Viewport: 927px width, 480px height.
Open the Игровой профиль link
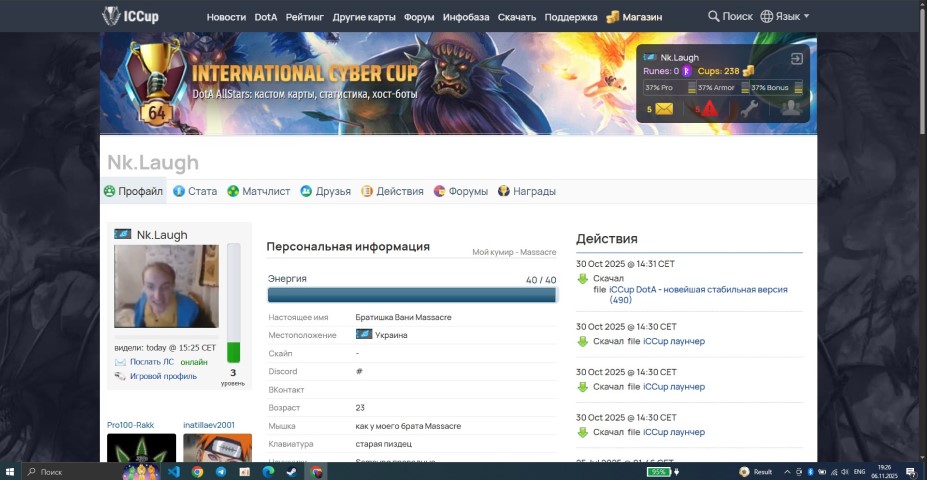(164, 376)
